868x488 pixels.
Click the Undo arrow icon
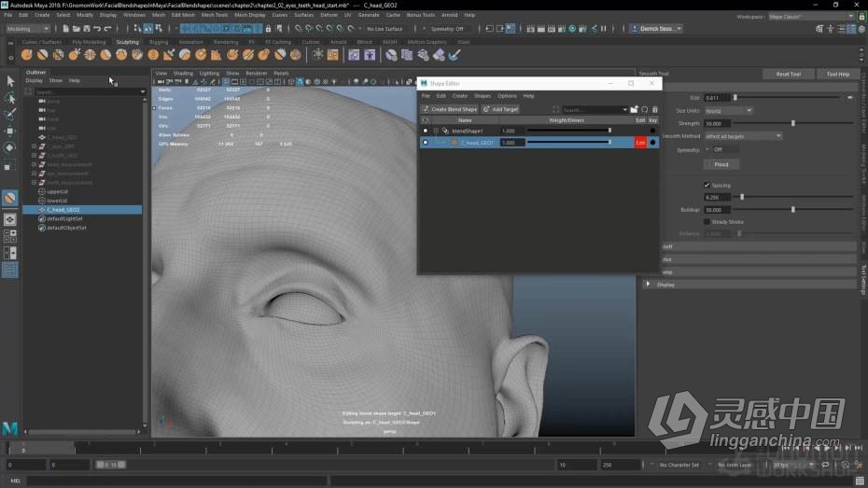coord(97,29)
